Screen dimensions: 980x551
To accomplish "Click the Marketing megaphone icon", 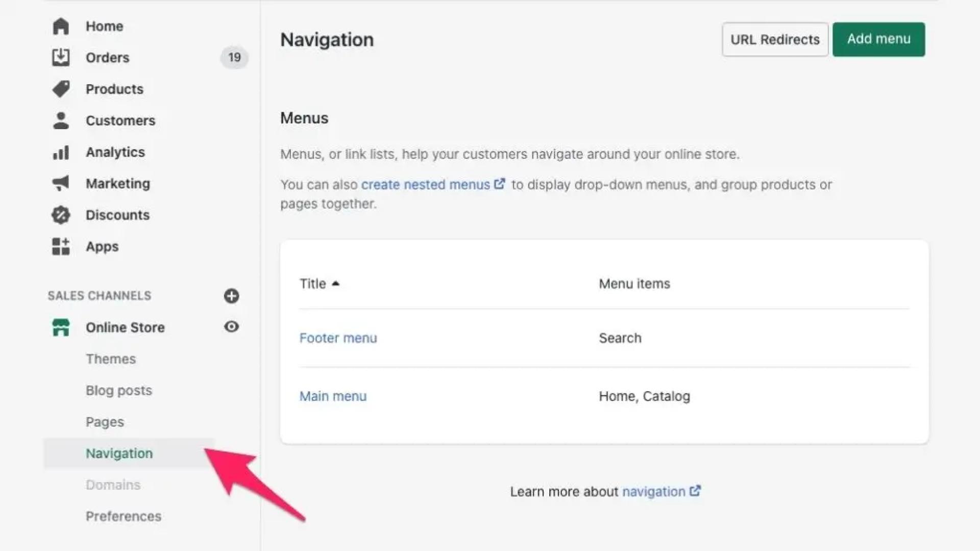I will (61, 183).
